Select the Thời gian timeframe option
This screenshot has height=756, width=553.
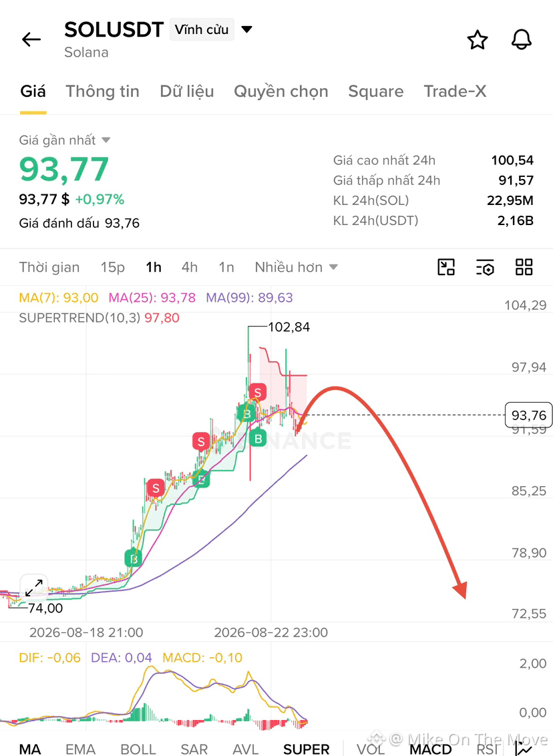(x=49, y=267)
